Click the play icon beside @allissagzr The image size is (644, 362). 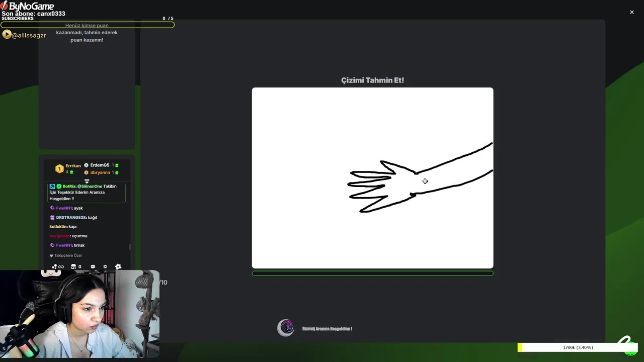coord(7,35)
